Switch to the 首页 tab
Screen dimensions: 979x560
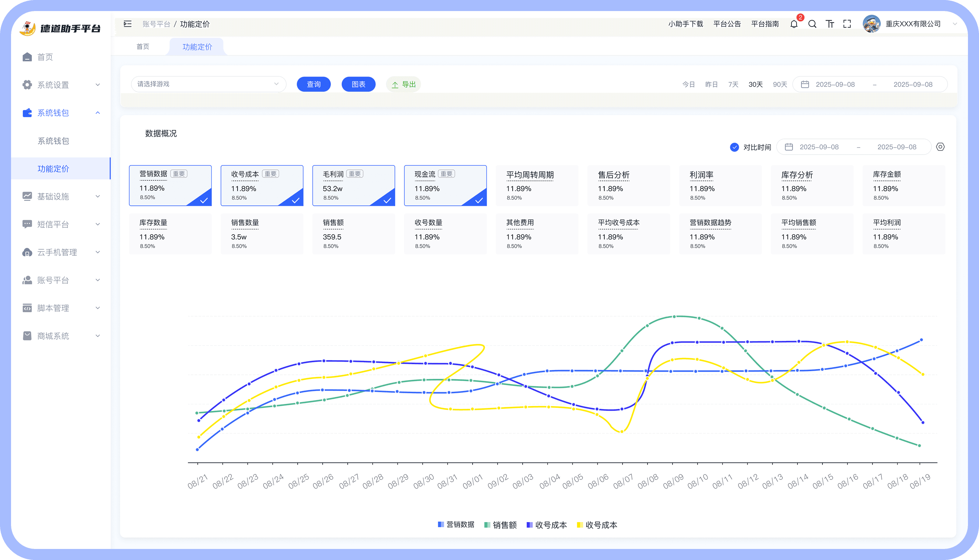(x=143, y=46)
